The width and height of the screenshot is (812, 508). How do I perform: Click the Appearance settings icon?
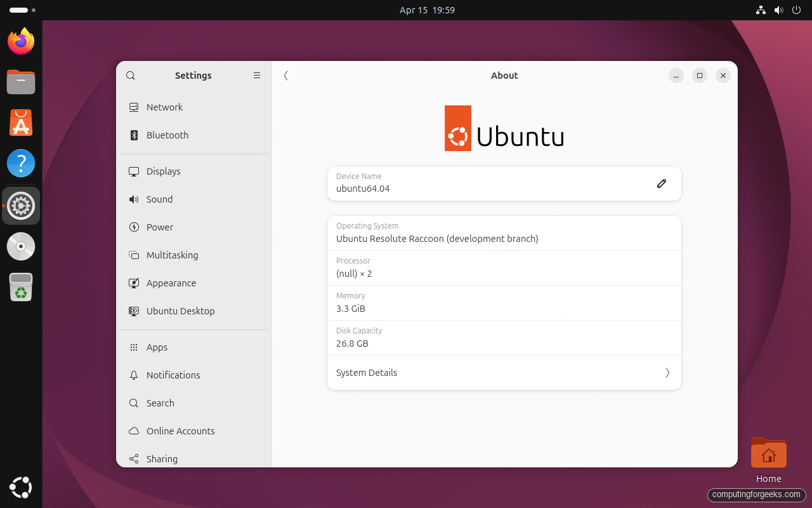click(x=134, y=283)
